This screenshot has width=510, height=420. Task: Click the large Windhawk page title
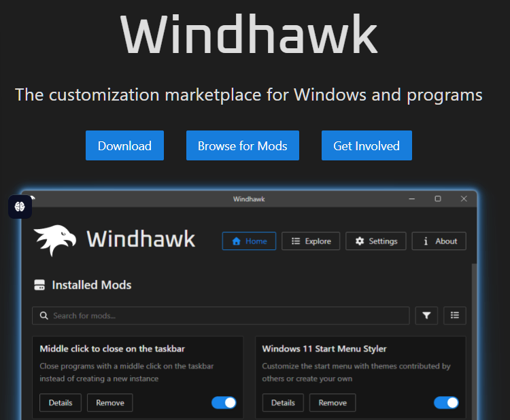click(249, 34)
